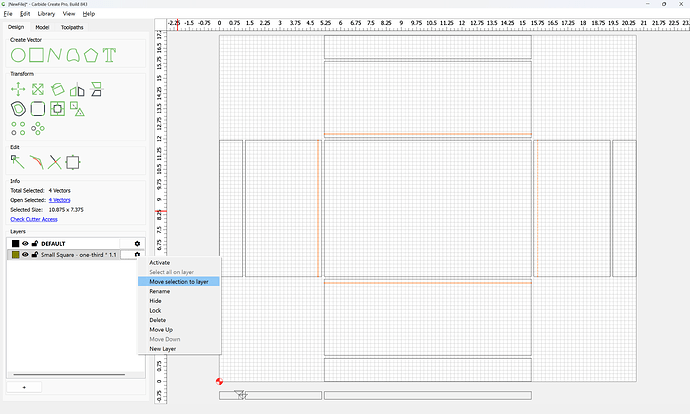The height and width of the screenshot is (414, 690).
Task: Open the Library menu
Action: 46,14
